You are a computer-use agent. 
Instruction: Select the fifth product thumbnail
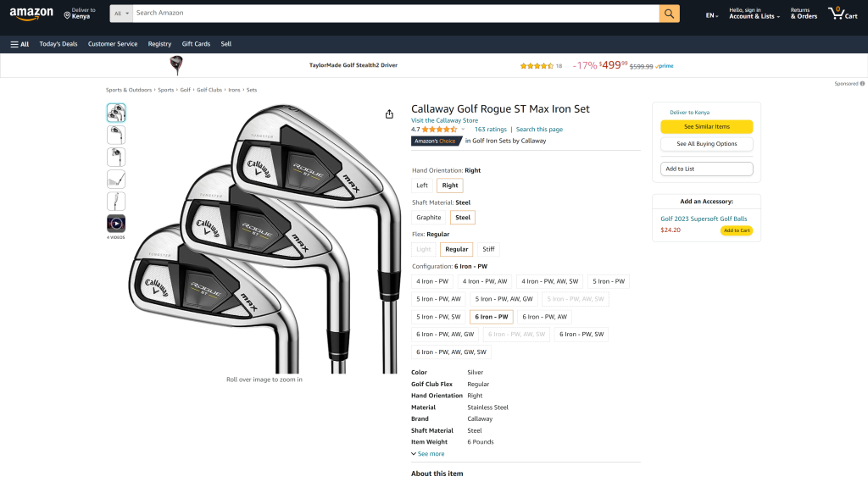click(x=116, y=202)
